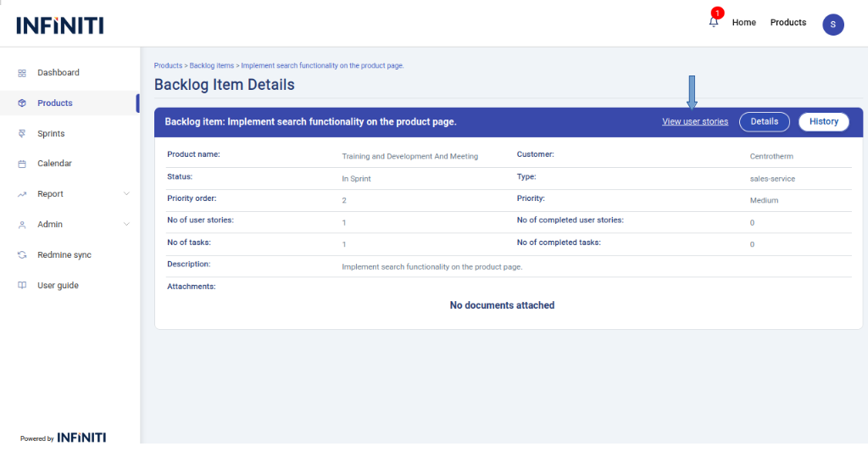Open notifications via the bell icon

pyautogui.click(x=714, y=22)
